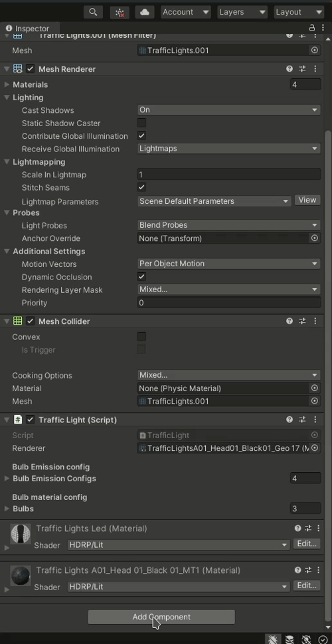Click the Bulbs count field
This screenshot has width=332, height=644.
point(305,509)
